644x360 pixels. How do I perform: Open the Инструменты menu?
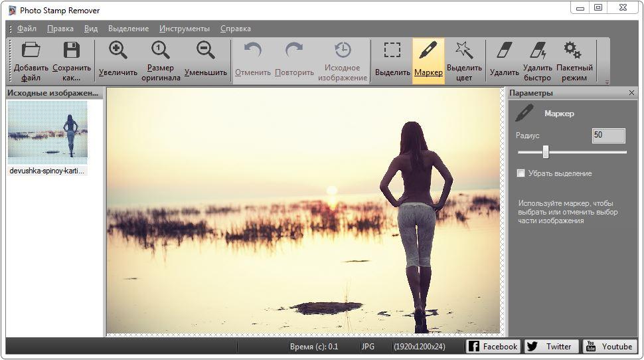tap(185, 29)
